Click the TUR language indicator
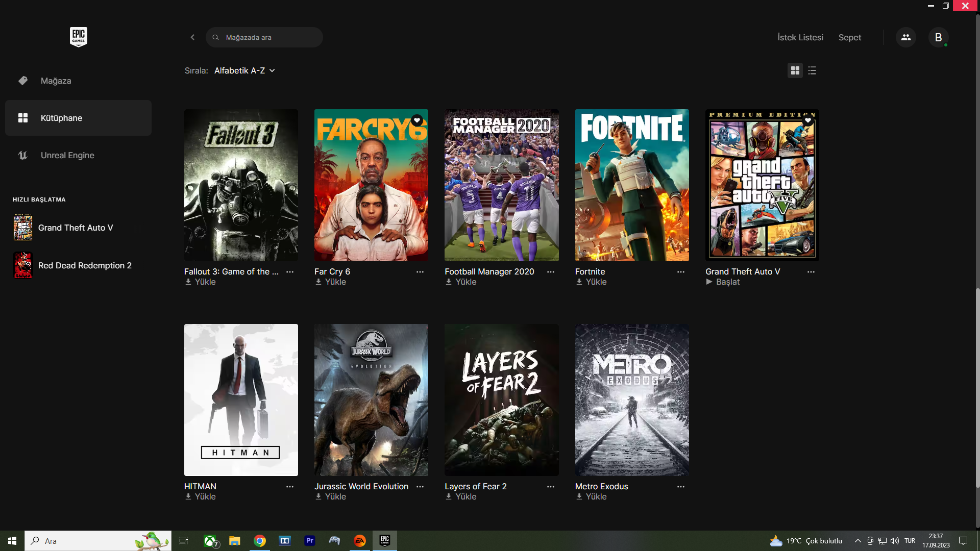This screenshot has height=551, width=980. tap(910, 541)
